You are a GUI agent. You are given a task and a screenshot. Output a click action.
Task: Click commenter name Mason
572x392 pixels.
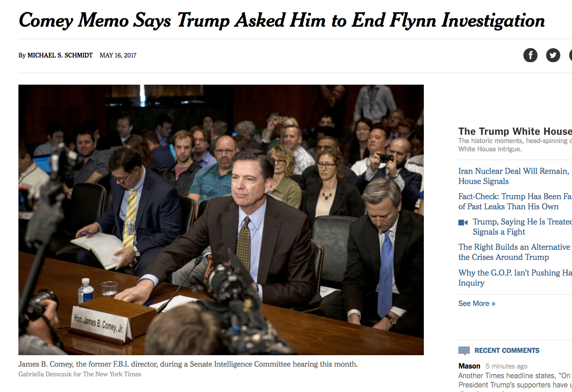[469, 366]
